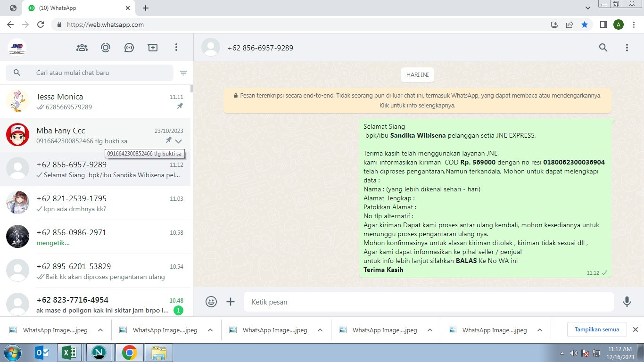This screenshot has height=362, width=644.
Task: Open contact info for +62 856-6957-9289 header
Action: pos(260,48)
